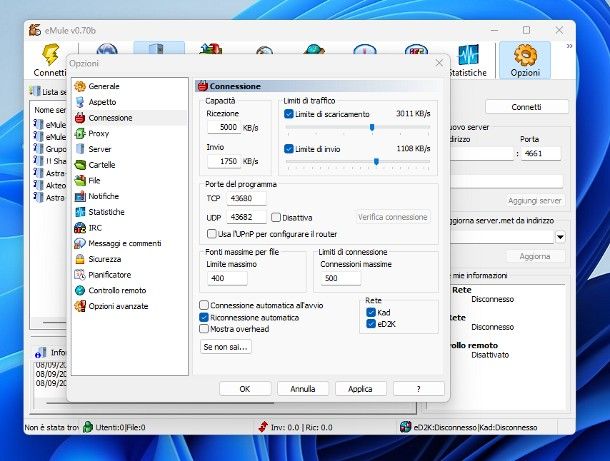The height and width of the screenshot is (461, 610).
Task: Click Connetti button in main window
Action: pyautogui.click(x=526, y=107)
